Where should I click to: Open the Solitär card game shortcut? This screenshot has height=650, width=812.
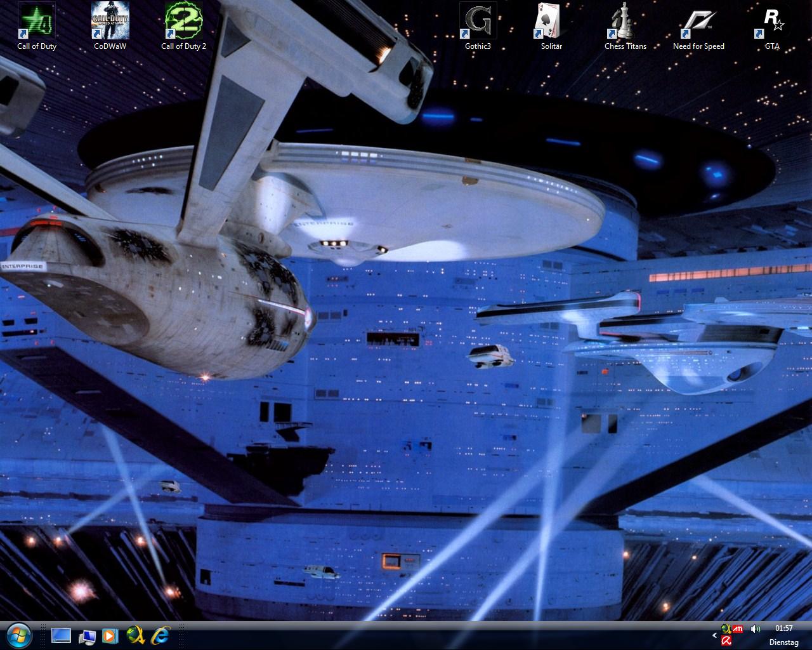point(551,21)
